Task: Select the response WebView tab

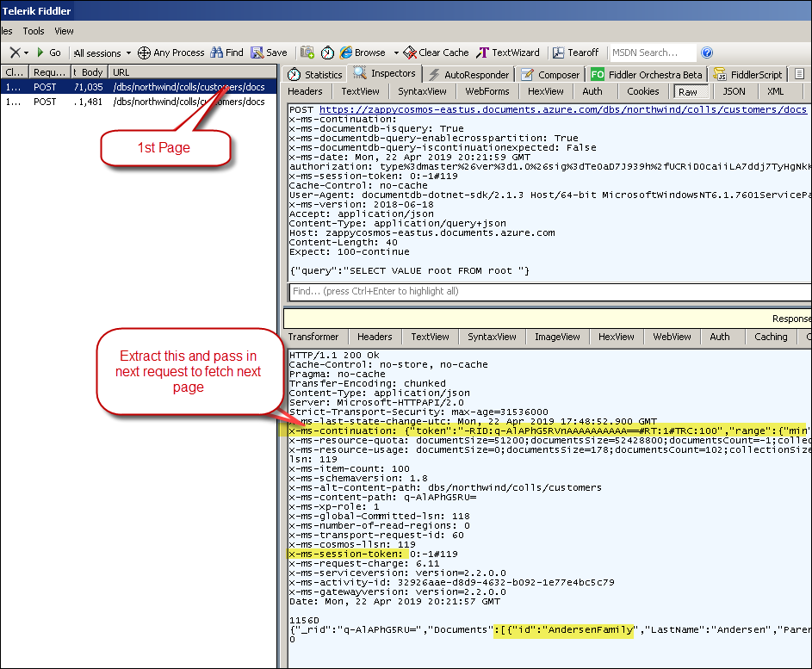Action: (x=672, y=338)
